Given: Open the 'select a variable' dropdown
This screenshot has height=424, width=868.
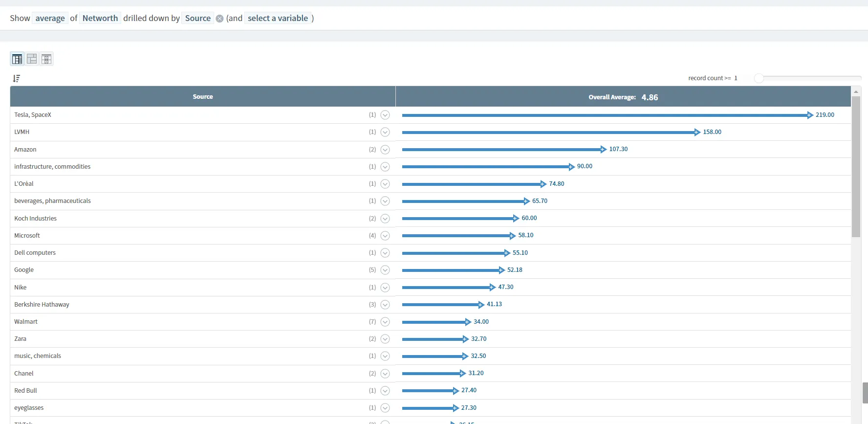Looking at the screenshot, I should pyautogui.click(x=278, y=18).
